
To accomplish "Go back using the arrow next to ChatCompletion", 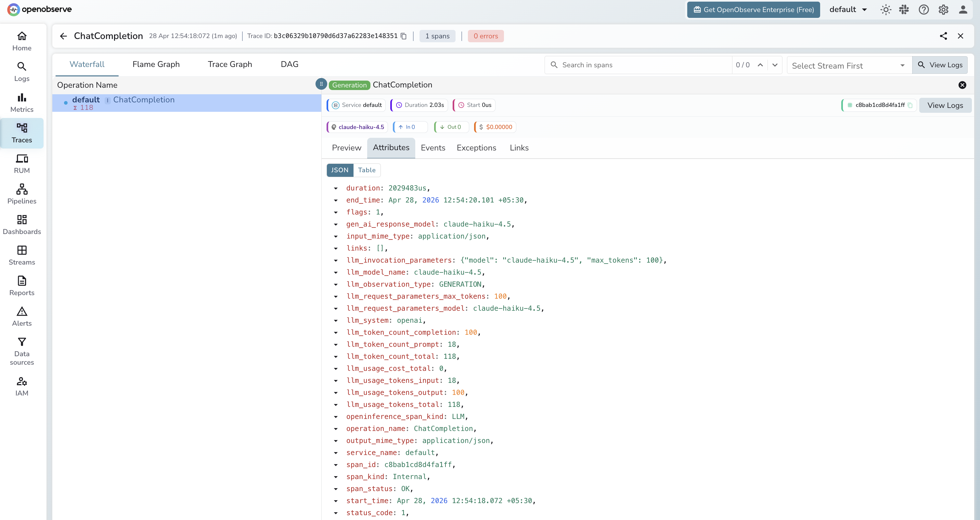I will [63, 36].
